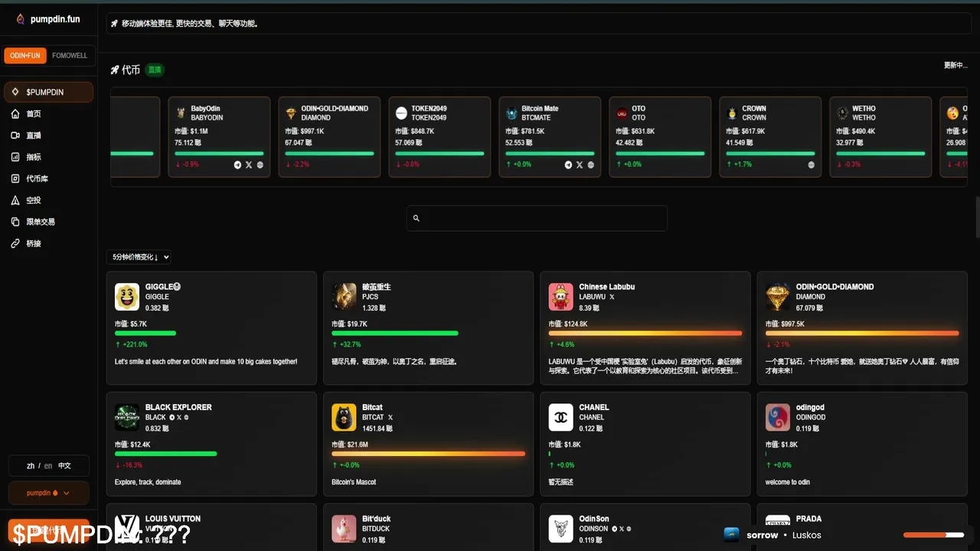Screen dimensions: 980x551
Task: Open the CHANEL token card
Action: [x=645, y=444]
